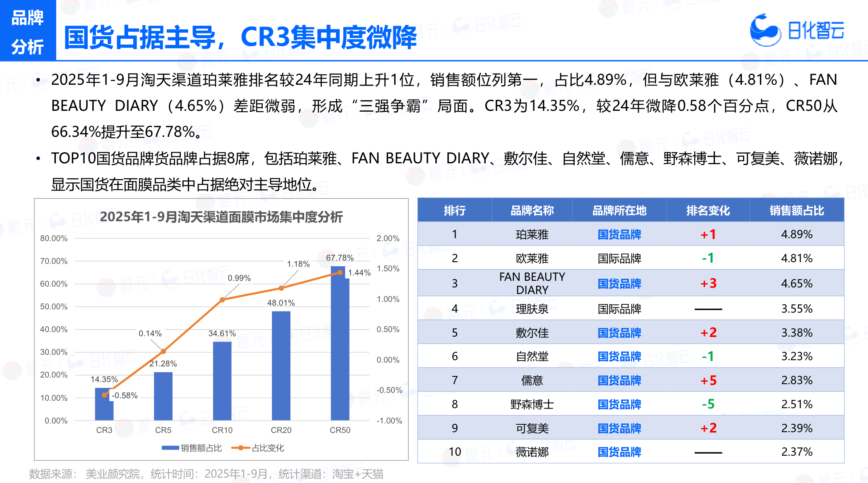This screenshot has height=483, width=868.
Task: Click the 排名变化 column header
Action: coord(708,210)
